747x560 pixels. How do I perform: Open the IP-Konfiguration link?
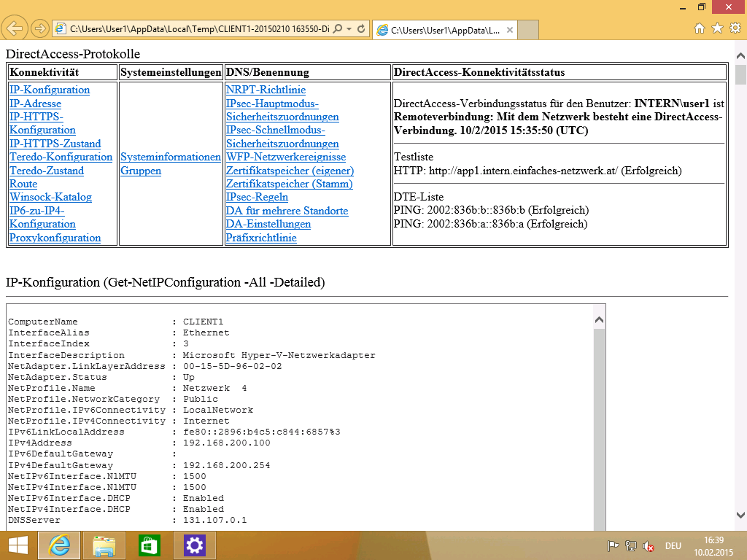coord(50,90)
